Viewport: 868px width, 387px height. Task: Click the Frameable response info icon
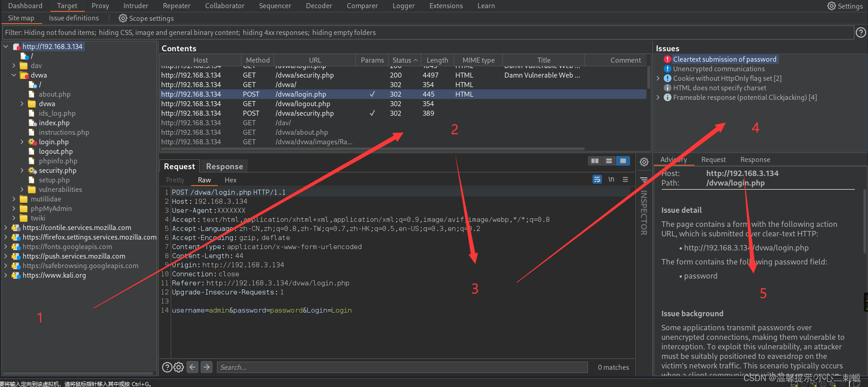point(667,98)
